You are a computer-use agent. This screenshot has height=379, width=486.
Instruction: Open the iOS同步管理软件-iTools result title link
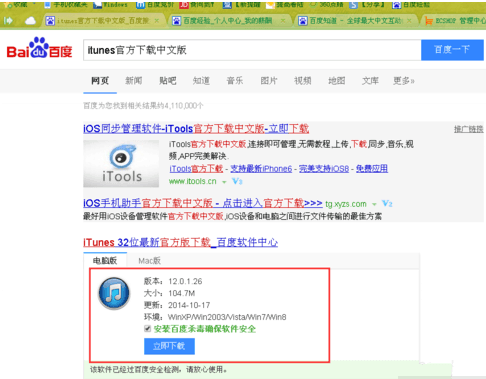click(x=196, y=129)
